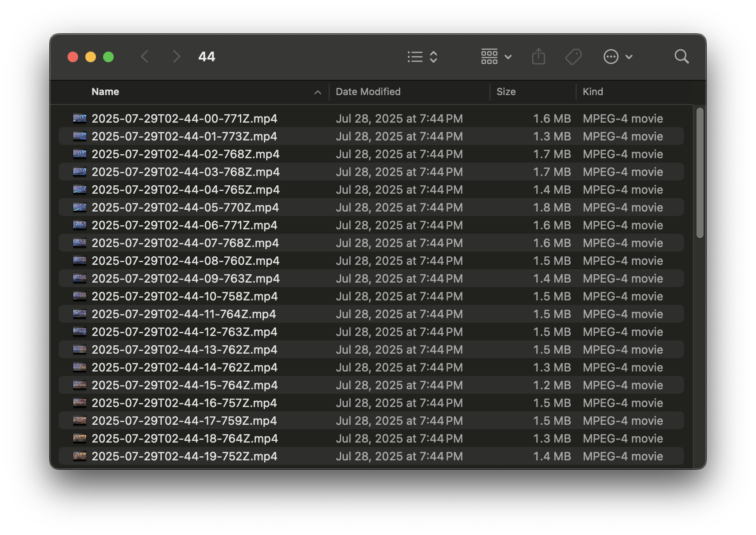
Task: Toggle the view switcher up/down arrows
Action: point(434,57)
